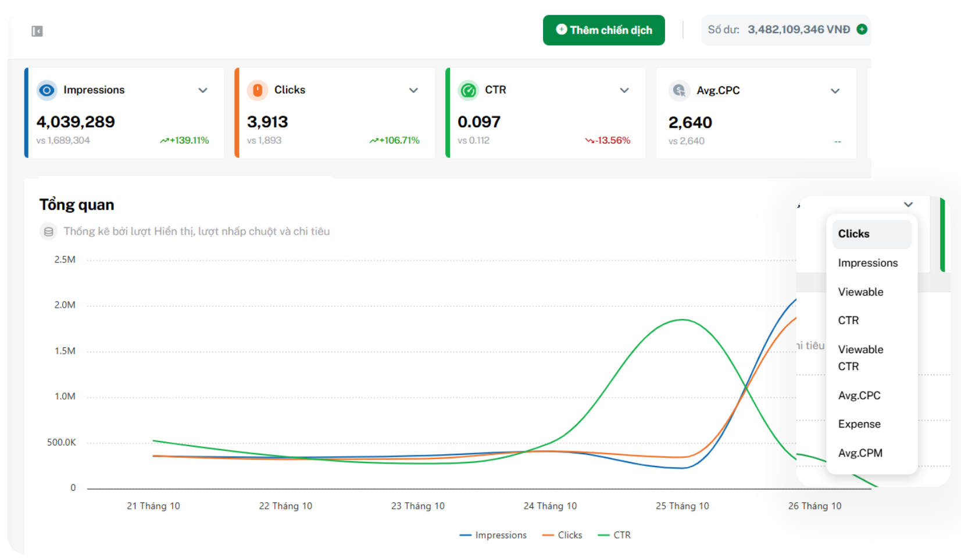The image size is (961, 560).
Task: Click the orange Clicks mouse icon
Action: [257, 90]
